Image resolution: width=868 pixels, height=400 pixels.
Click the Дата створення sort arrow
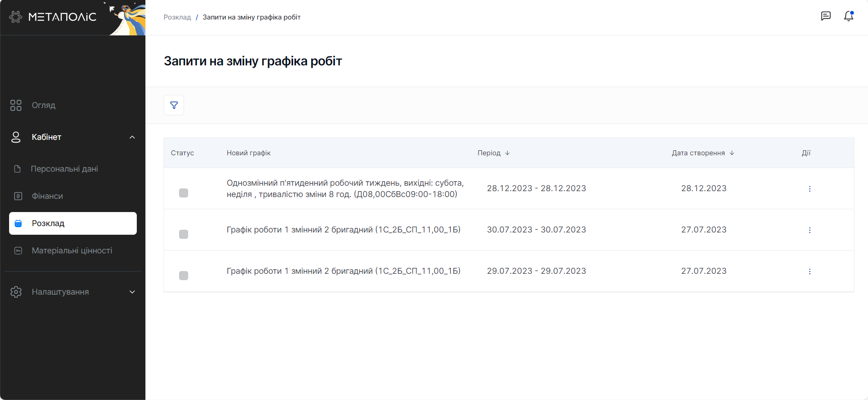732,153
